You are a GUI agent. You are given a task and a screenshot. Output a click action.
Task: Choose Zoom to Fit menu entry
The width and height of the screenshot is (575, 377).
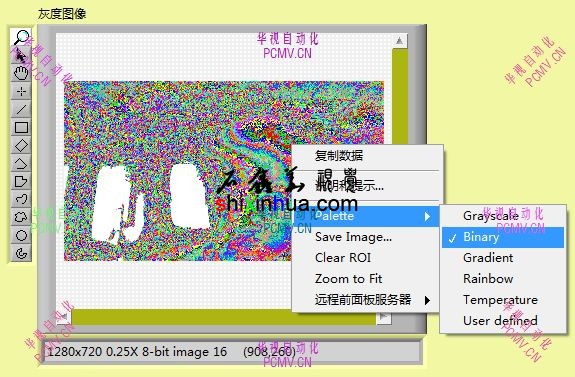(367, 279)
